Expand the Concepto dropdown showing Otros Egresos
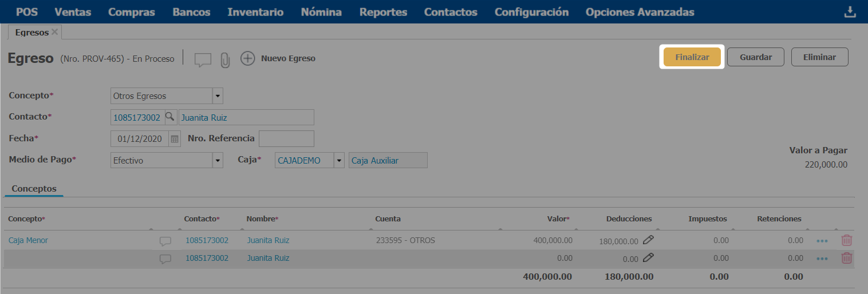This screenshot has width=868, height=294. [x=218, y=96]
